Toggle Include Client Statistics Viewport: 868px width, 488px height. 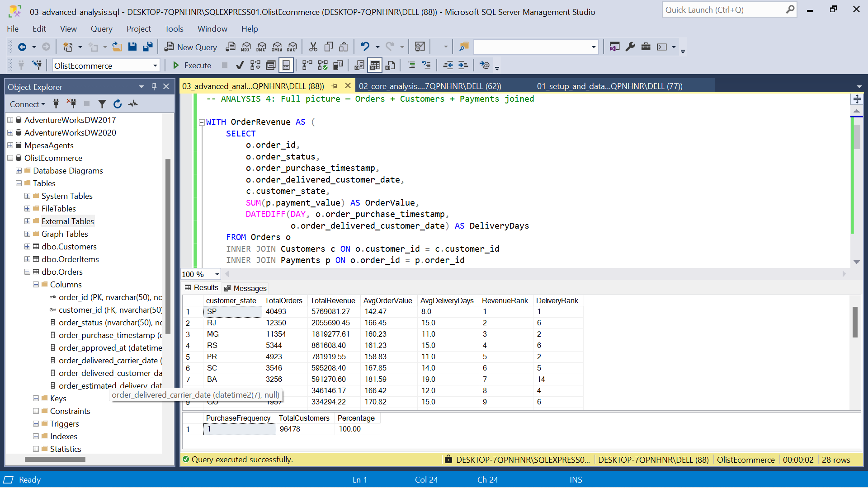pyautogui.click(x=338, y=66)
